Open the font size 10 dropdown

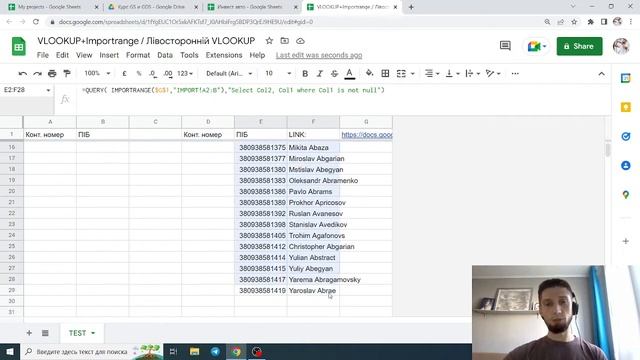point(278,73)
